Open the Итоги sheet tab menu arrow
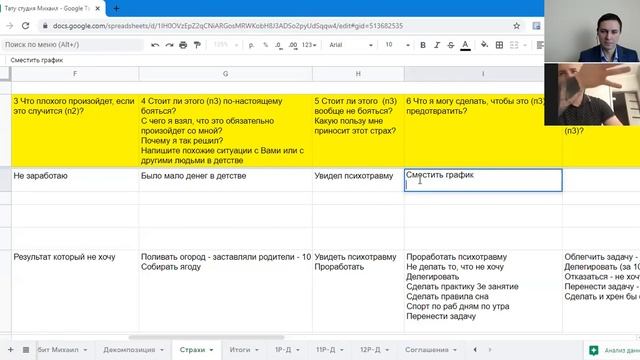 click(257, 350)
